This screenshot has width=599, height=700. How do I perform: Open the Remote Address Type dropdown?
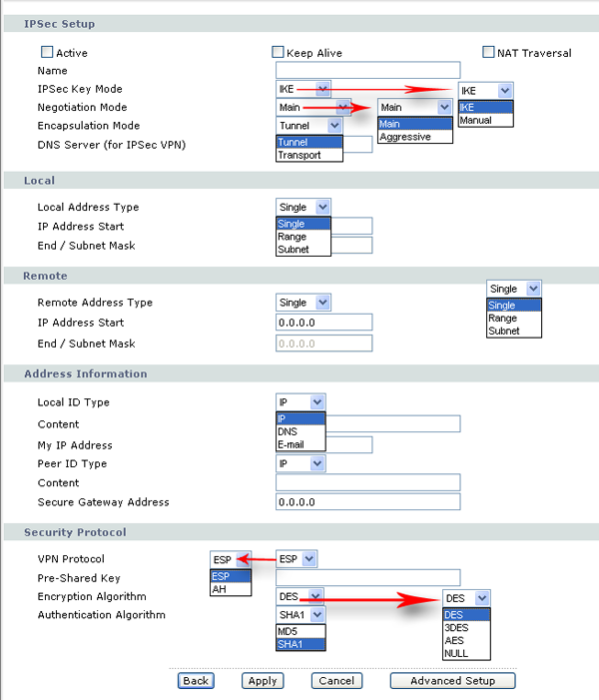[x=320, y=303]
